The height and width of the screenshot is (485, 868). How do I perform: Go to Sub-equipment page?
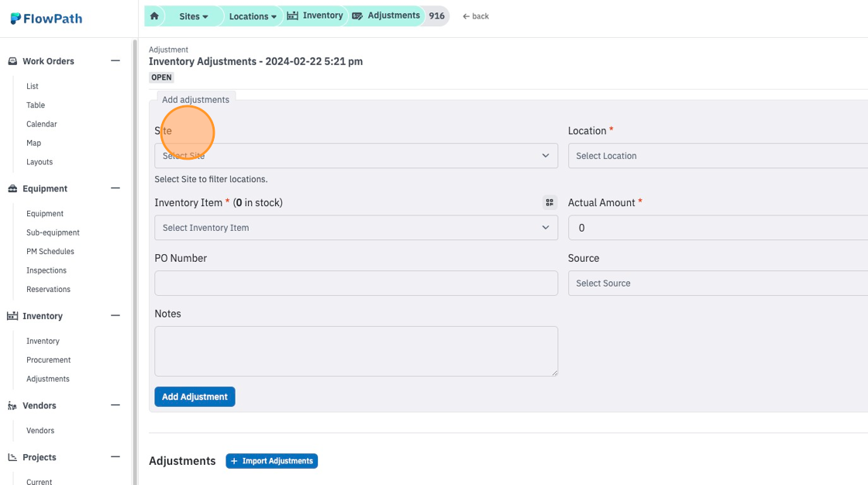(53, 232)
